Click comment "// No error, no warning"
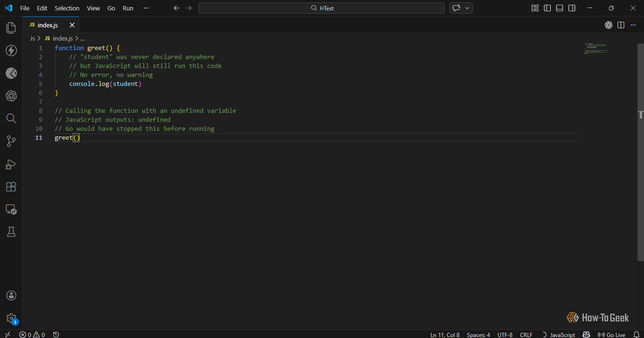 point(111,75)
